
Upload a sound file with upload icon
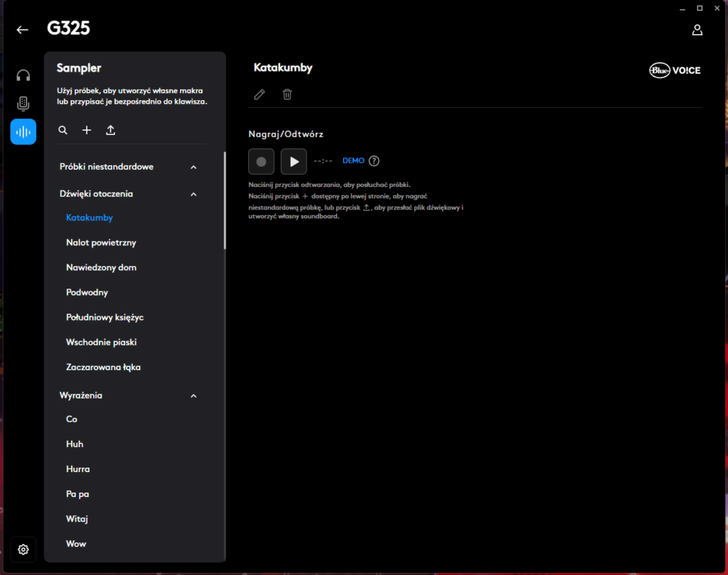(x=110, y=130)
